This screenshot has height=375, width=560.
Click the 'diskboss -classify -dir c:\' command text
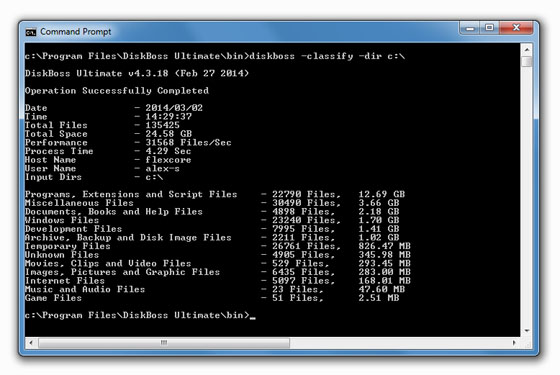tap(327, 56)
